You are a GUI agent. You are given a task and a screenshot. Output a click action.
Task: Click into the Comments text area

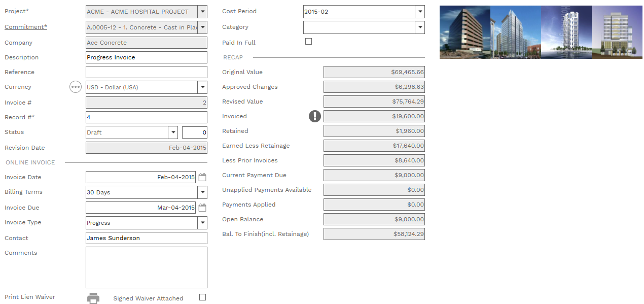(x=146, y=267)
